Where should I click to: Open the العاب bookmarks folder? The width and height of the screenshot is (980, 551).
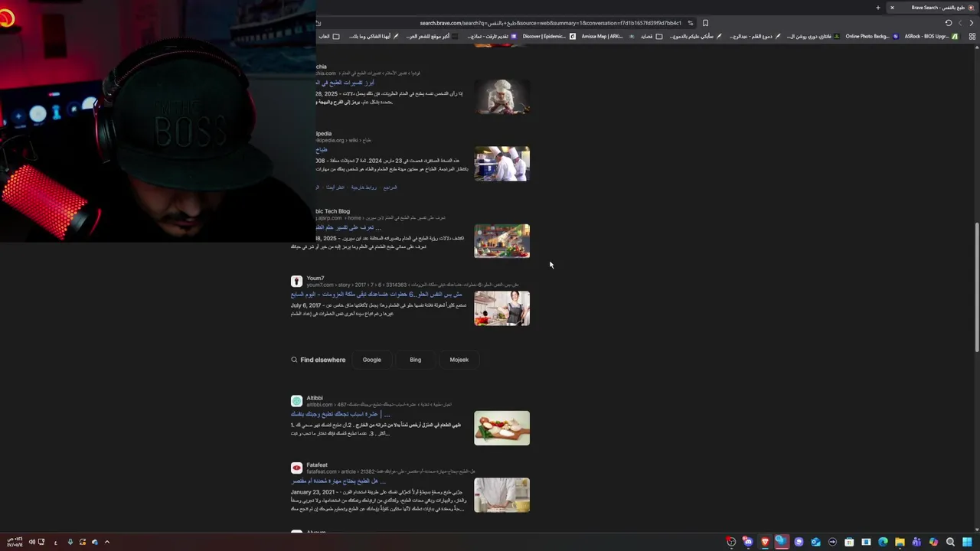click(329, 36)
